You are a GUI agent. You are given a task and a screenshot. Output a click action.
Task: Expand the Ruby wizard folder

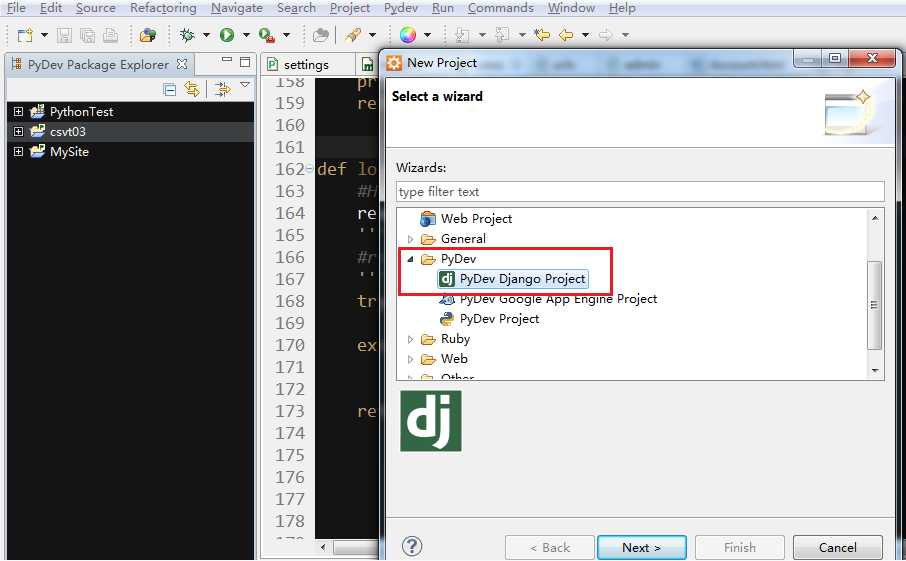click(410, 339)
